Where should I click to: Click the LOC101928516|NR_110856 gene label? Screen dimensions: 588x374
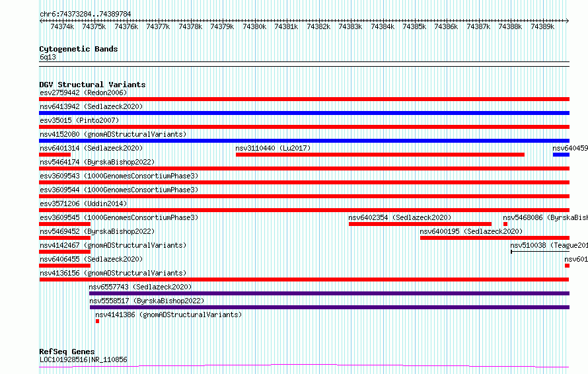coord(83,359)
